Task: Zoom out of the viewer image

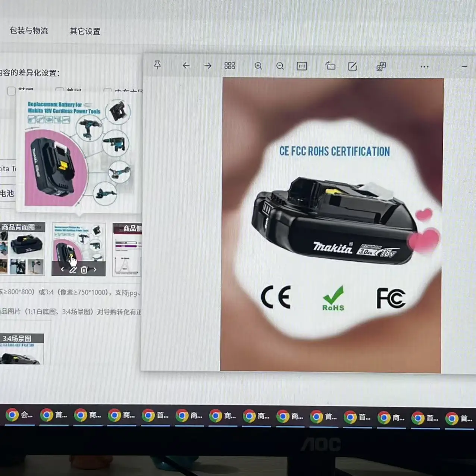Action: [x=280, y=66]
